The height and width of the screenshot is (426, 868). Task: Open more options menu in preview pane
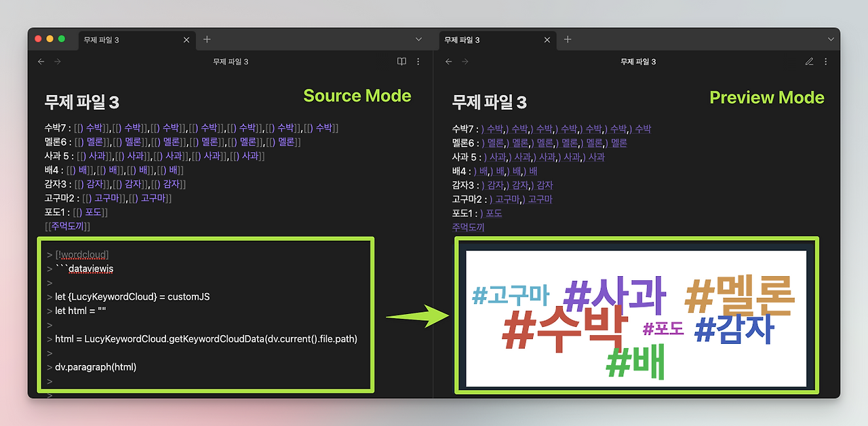825,62
